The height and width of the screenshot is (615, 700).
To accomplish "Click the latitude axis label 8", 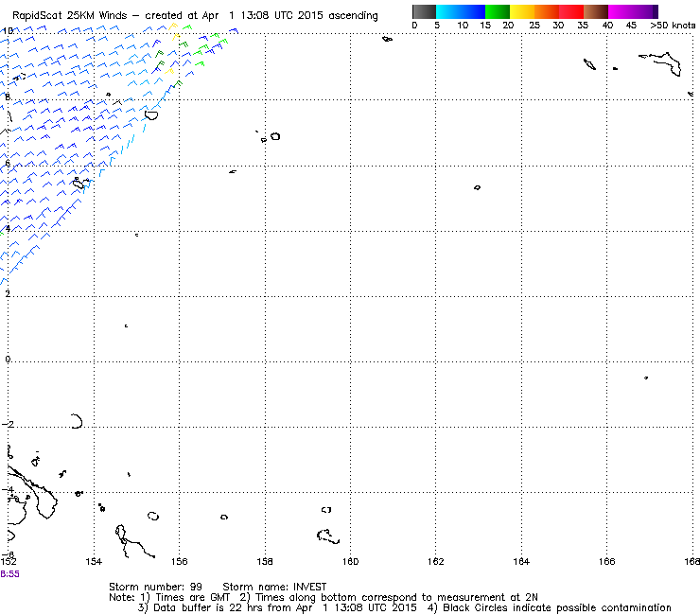I will (8, 97).
